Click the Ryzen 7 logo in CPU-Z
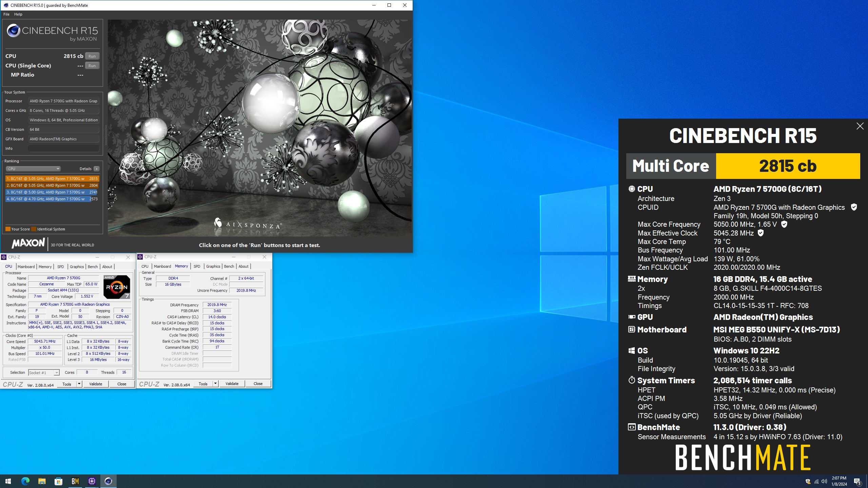Screen dimensions: 868x488 (117, 287)
